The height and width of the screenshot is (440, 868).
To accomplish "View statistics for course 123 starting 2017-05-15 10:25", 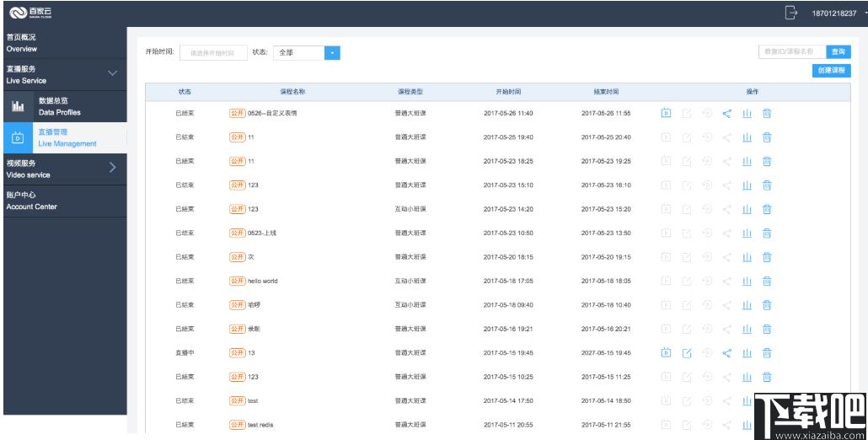I will coord(747,377).
